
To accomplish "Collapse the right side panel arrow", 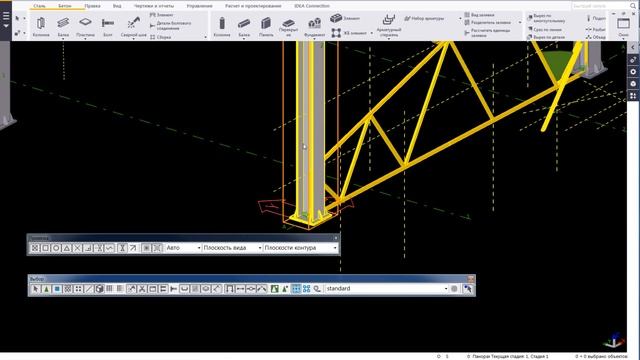I will pos(633,47).
